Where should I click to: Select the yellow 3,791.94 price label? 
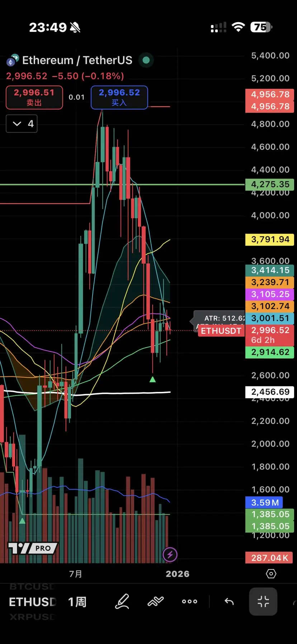[270, 240]
